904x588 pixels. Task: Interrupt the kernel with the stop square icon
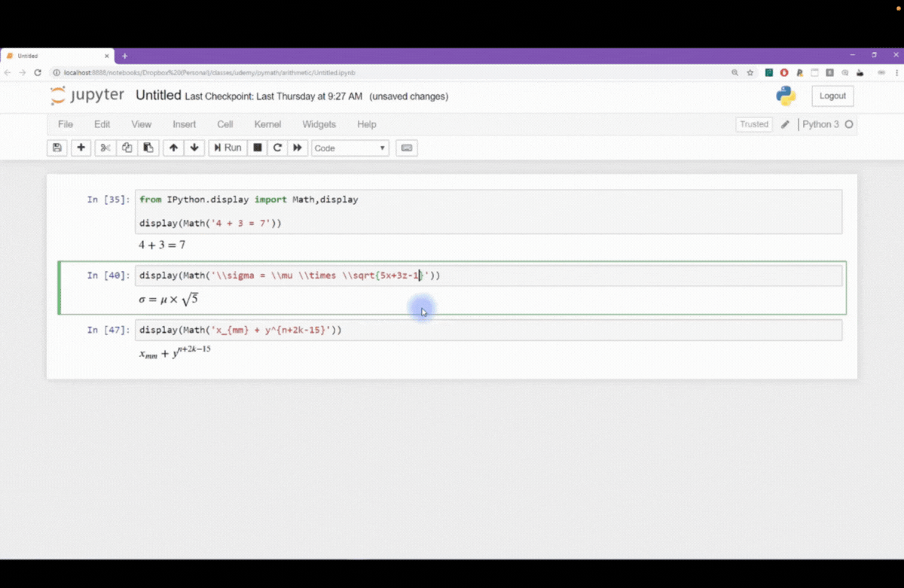257,148
